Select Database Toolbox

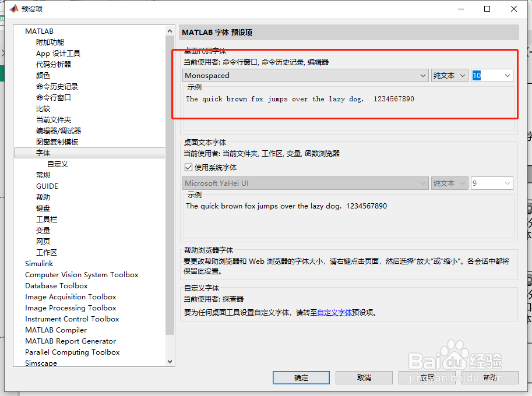[57, 286]
